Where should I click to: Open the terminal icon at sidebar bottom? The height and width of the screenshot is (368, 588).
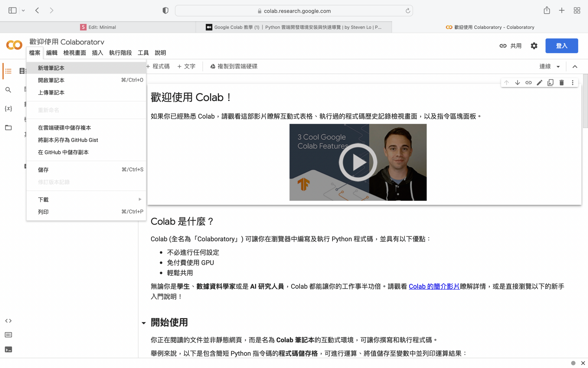(8, 349)
